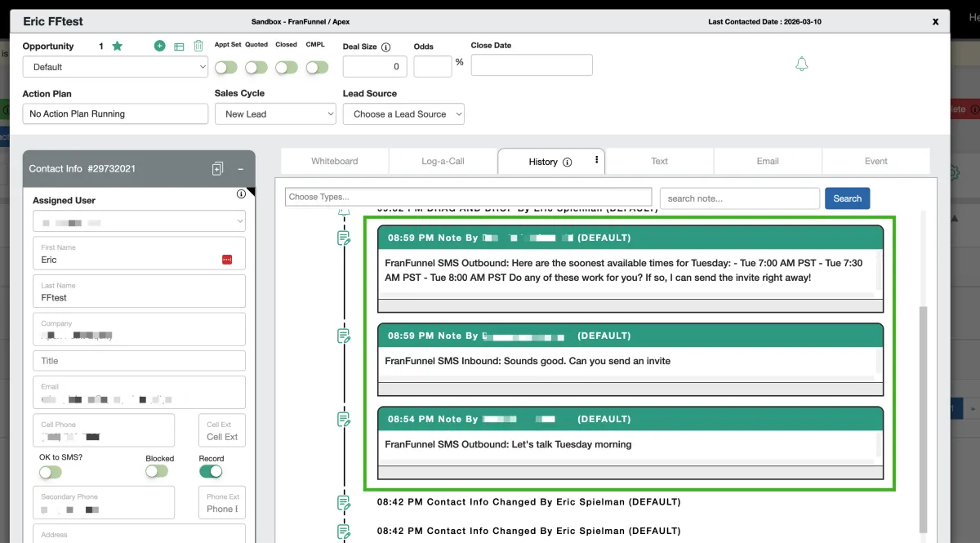Image resolution: width=980 pixels, height=543 pixels.
Task: Click the Search button
Action: point(847,198)
